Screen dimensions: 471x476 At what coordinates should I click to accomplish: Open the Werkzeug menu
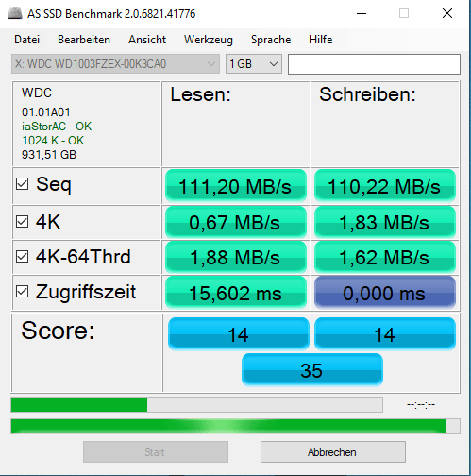click(209, 40)
